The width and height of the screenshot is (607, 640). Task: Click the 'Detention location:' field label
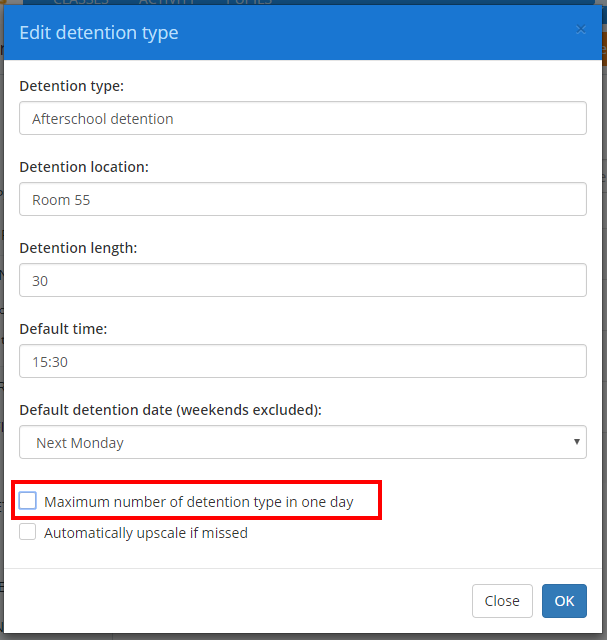(x=84, y=167)
